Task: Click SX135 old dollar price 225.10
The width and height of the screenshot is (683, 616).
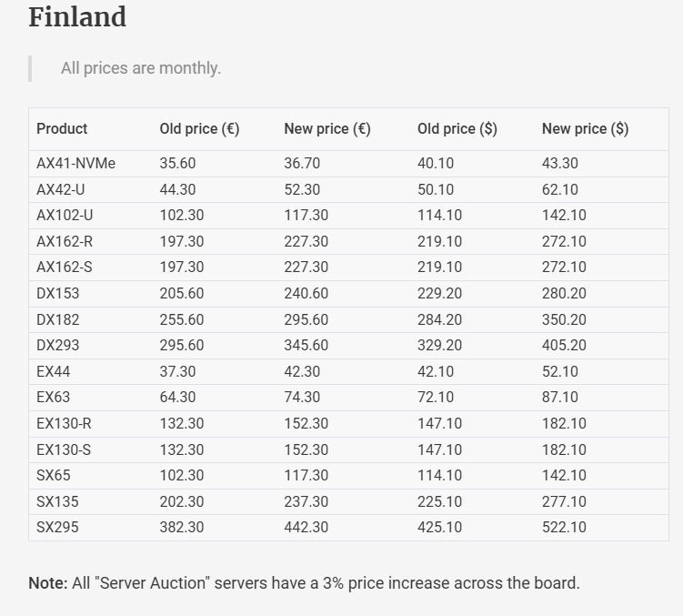Action: pos(439,502)
